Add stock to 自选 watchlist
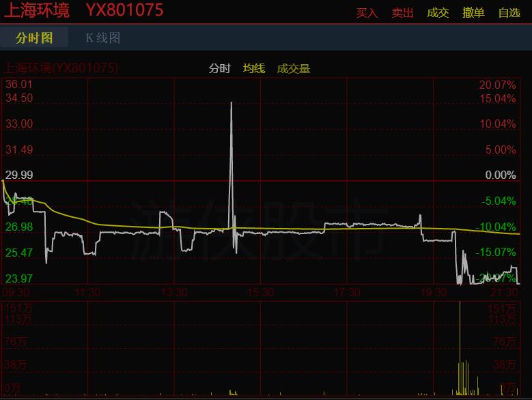 (x=509, y=13)
